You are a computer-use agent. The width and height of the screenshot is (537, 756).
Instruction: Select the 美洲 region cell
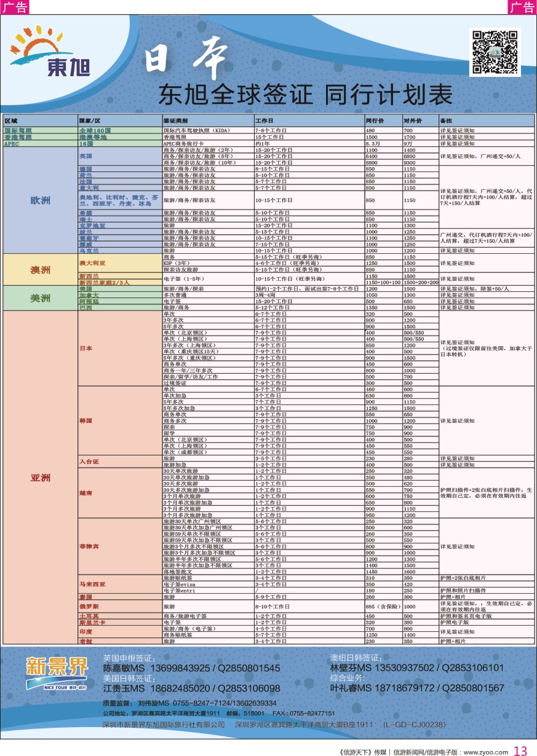(41, 298)
